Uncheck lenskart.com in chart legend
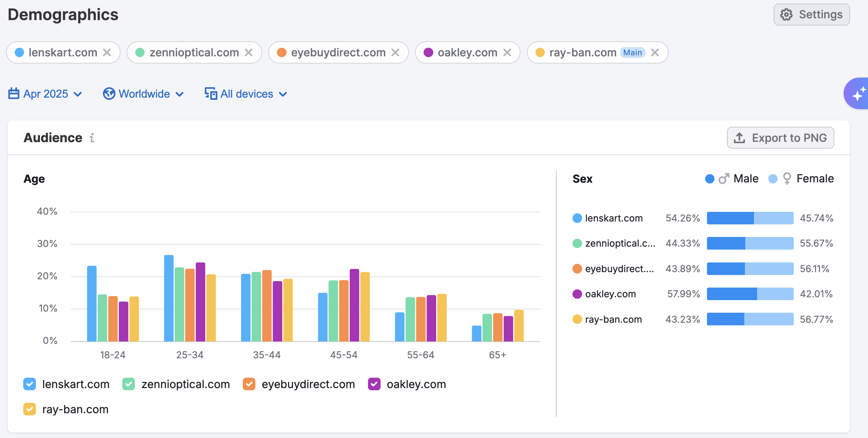The width and height of the screenshot is (868, 438). pyautogui.click(x=29, y=384)
